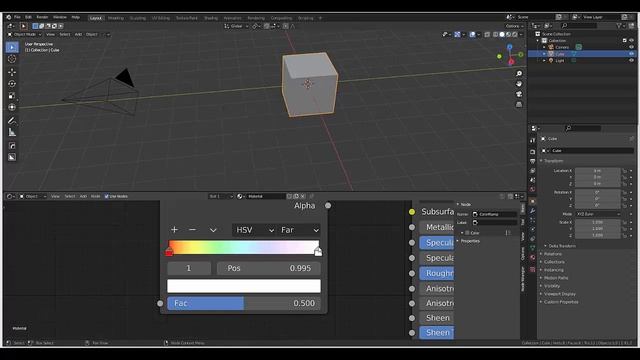The width and height of the screenshot is (640, 360).
Task: Click node Name field ColorRamp
Action: click(x=494, y=214)
